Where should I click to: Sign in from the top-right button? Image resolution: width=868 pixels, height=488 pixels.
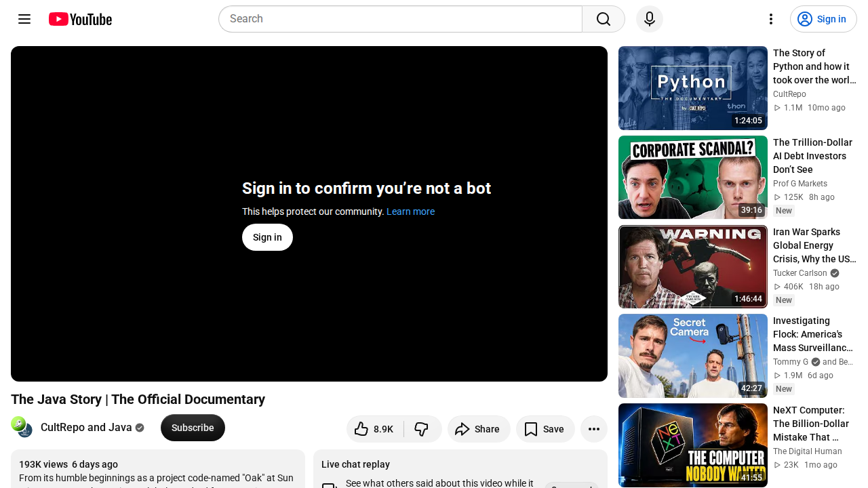point(823,19)
